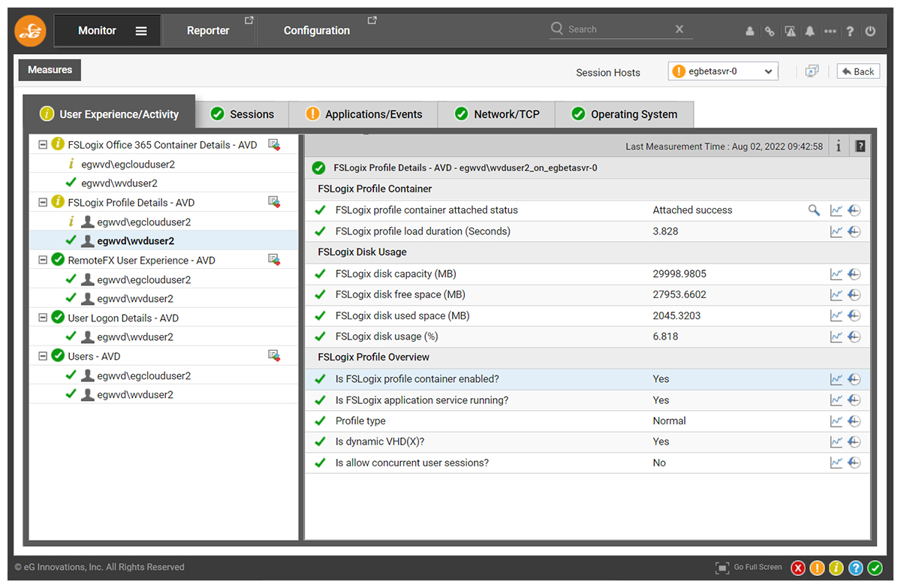Open graph for profile container attached status

click(836, 210)
